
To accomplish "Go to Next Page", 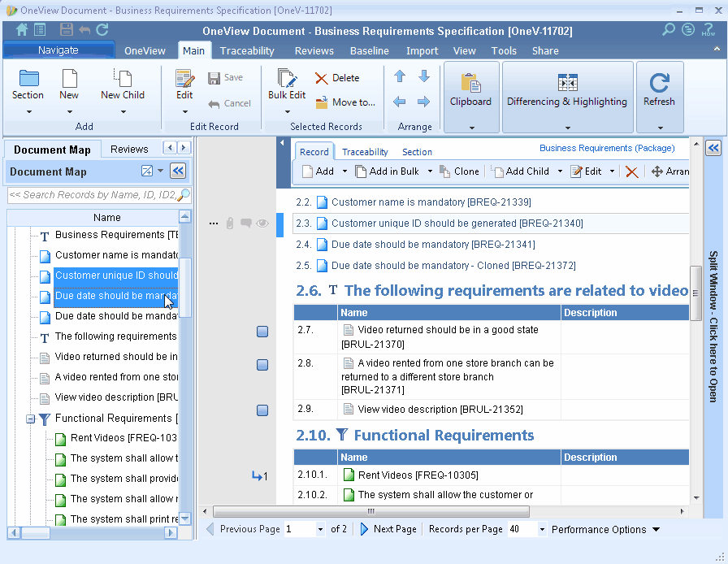I will [388, 529].
